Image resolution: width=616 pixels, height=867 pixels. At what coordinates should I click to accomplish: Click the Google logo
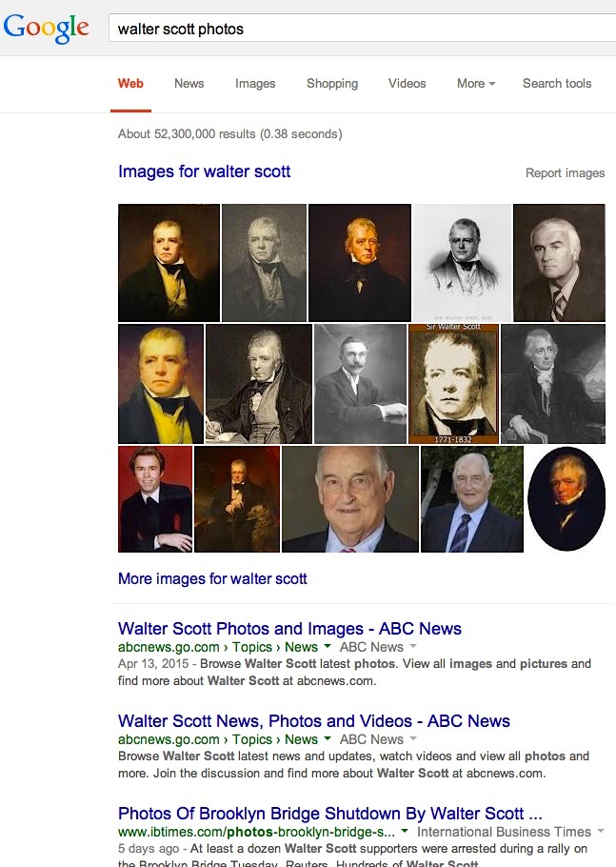[46, 28]
